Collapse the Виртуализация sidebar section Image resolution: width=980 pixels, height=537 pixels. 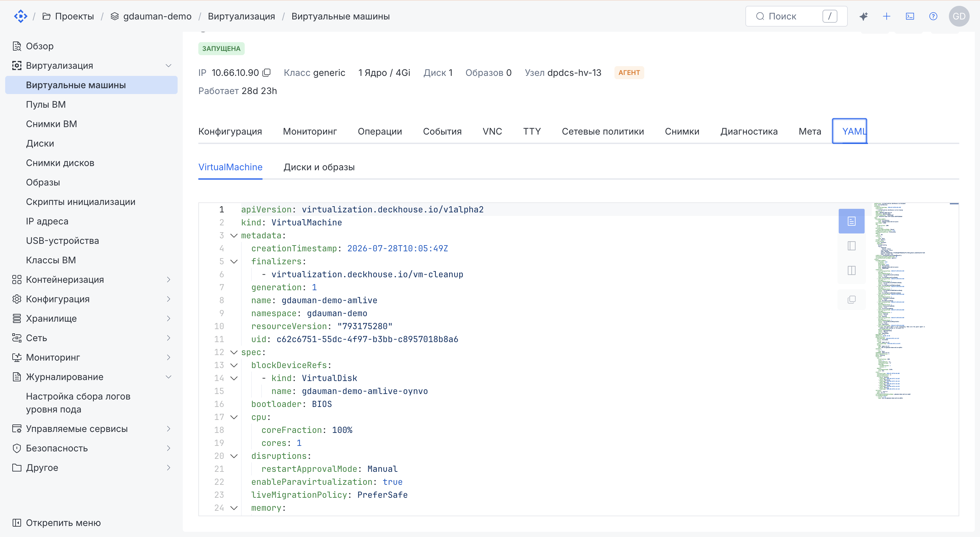(169, 66)
